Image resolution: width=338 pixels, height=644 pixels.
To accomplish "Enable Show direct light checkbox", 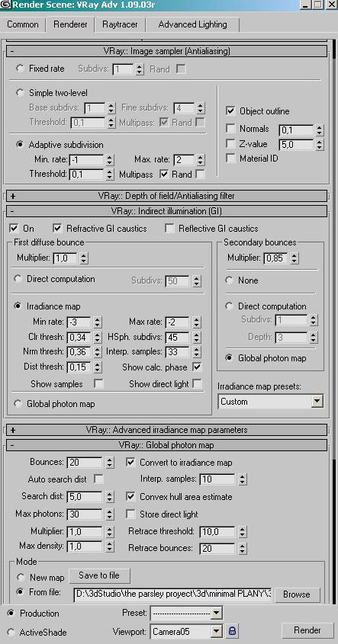I will (198, 384).
